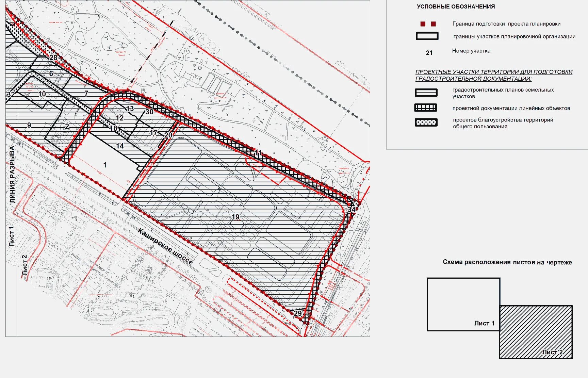Click plot number 6 on the map

(x=51, y=73)
